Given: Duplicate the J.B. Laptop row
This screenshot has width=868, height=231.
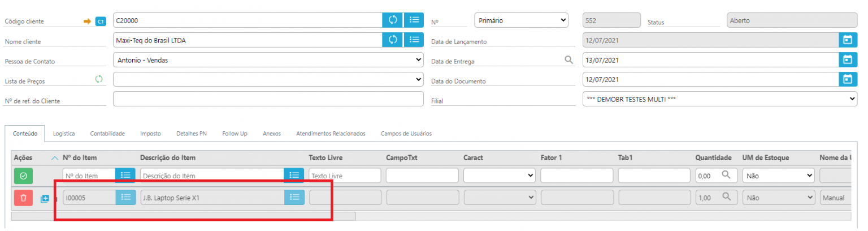Looking at the screenshot, I should (x=45, y=199).
